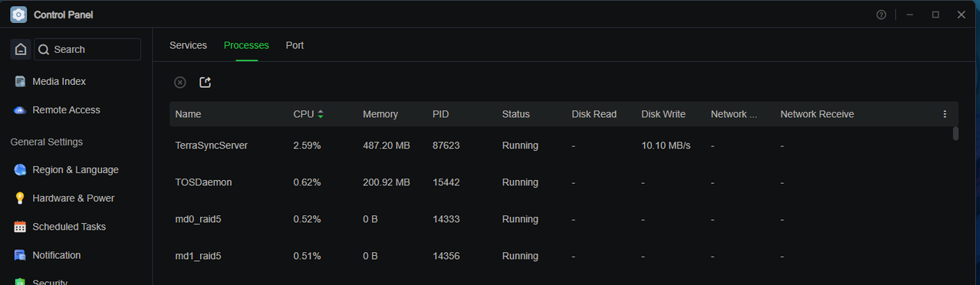
Task: Click the Control Panel app icon
Action: click(x=18, y=15)
